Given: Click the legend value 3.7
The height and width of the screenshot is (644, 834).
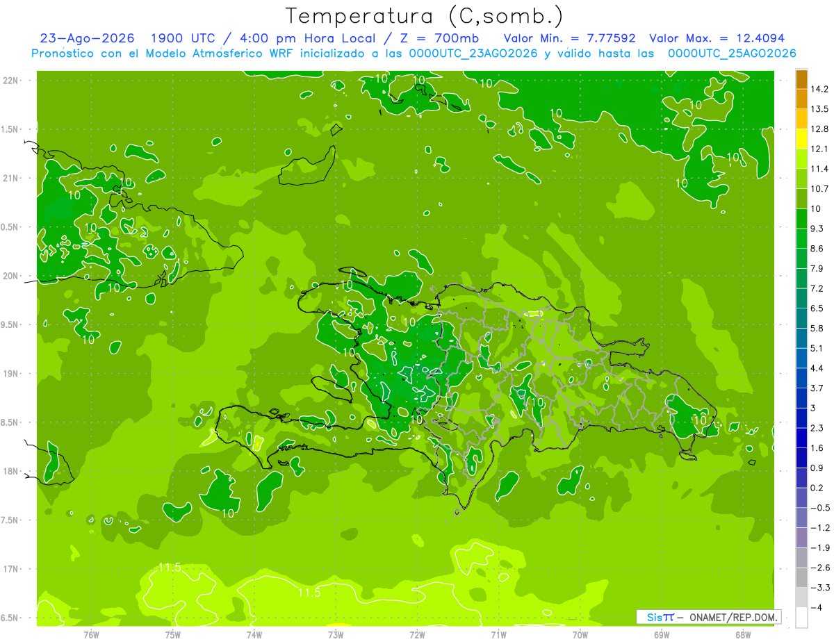Looking at the screenshot, I should point(817,388).
